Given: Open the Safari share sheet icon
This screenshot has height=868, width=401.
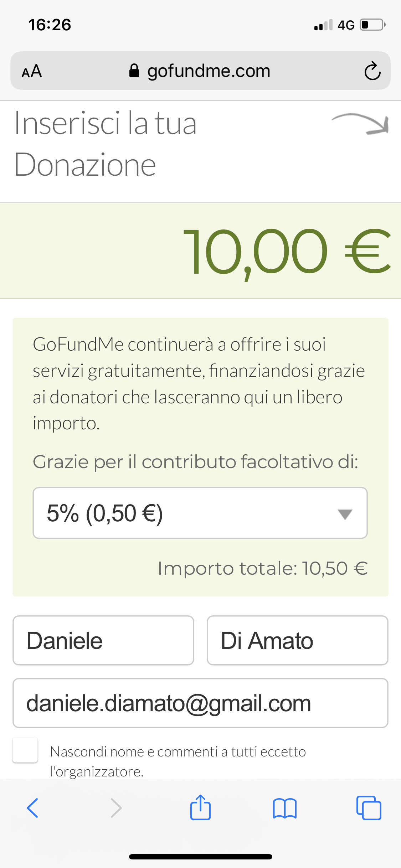Looking at the screenshot, I should 200,808.
